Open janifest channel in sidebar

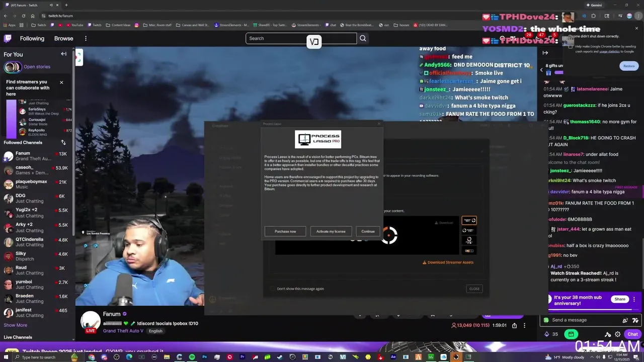37,313
